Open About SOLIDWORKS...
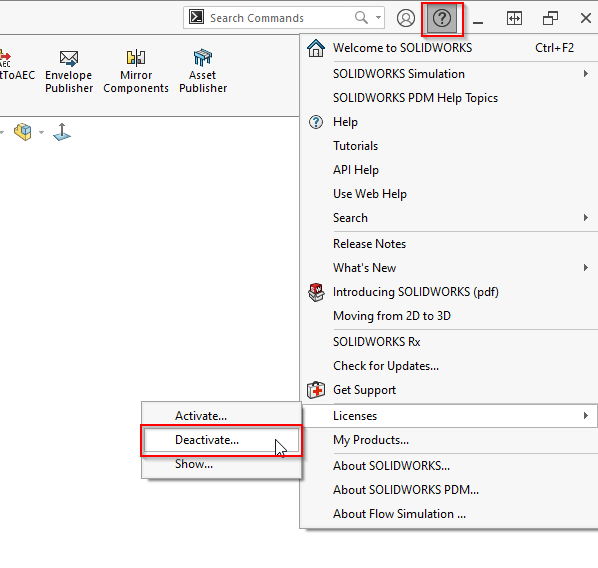 pyautogui.click(x=448, y=466)
